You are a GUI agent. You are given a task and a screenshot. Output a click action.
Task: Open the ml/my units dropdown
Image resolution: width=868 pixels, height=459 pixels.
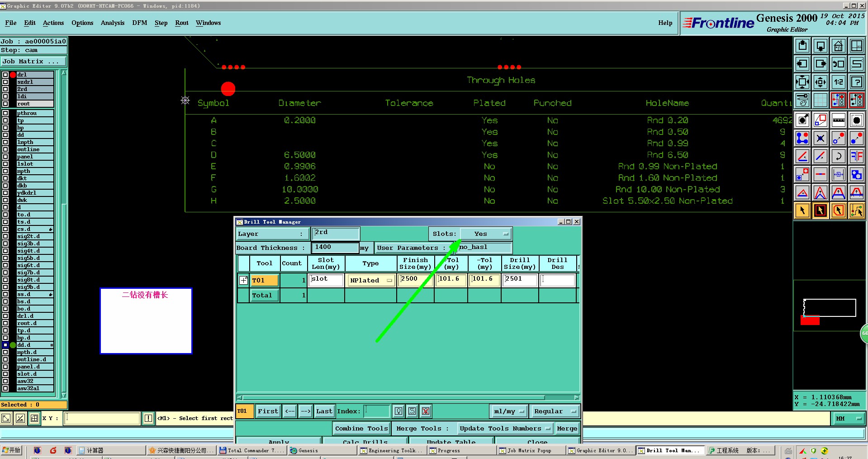(509, 411)
